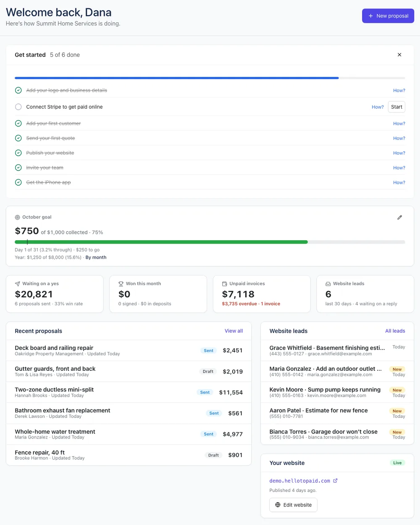This screenshot has width=420, height=525.
Task: Toggle the checkmark for Add your first customer
Action: pyautogui.click(x=18, y=123)
